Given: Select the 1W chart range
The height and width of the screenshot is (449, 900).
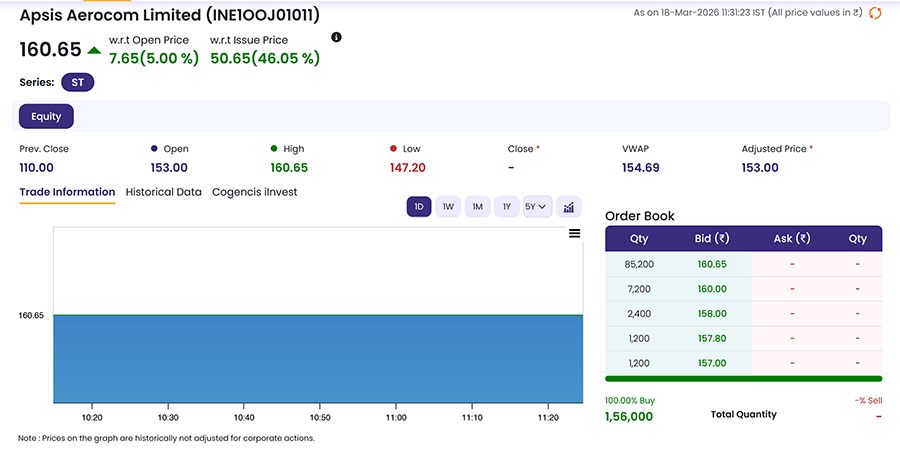Looking at the screenshot, I should point(448,207).
